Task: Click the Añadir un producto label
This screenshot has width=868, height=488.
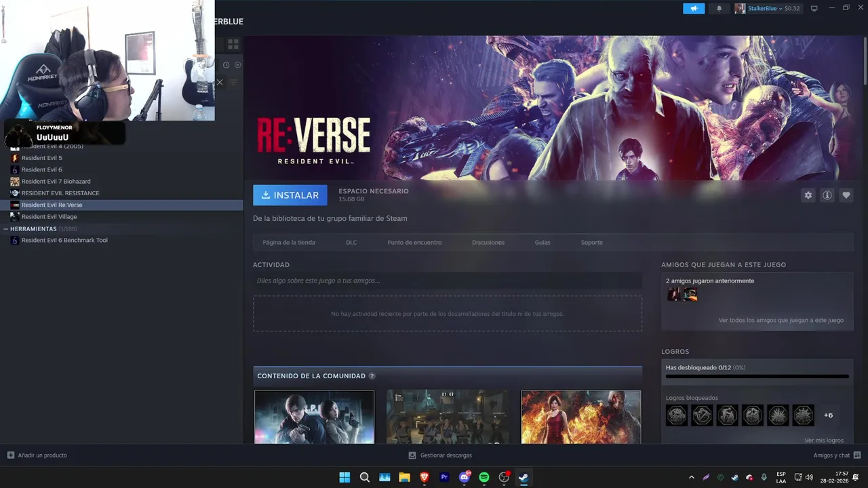Action: (42, 455)
